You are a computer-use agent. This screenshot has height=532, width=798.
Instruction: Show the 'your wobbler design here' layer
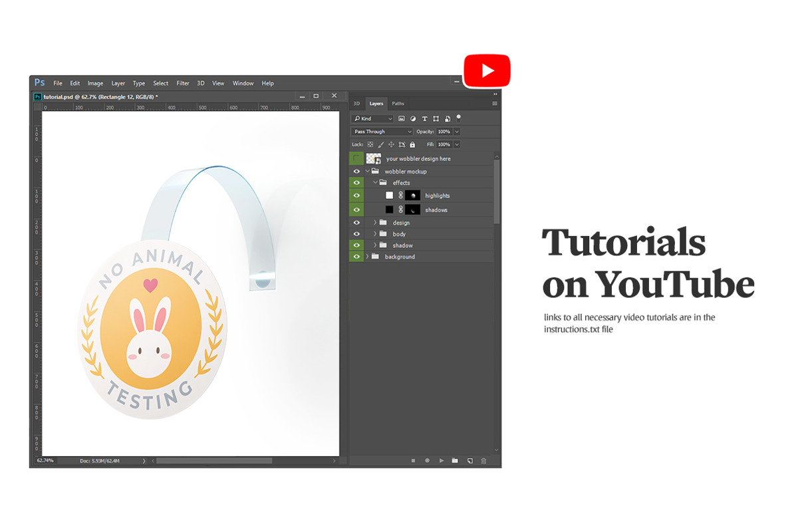(356, 158)
